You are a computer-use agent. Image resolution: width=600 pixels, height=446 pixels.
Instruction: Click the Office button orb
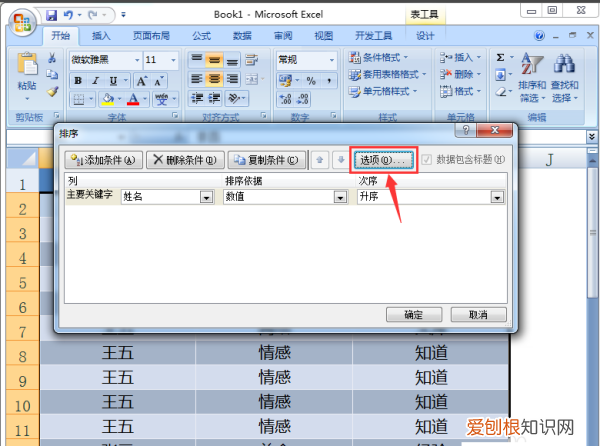click(23, 22)
